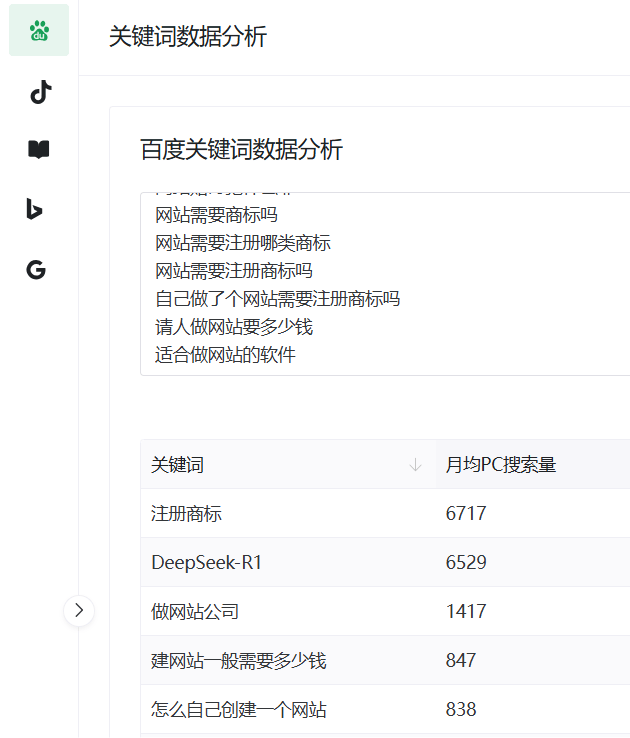Select the line 自己做了个网站需要注册商标吗
Image resolution: width=630 pixels, height=738 pixels.
(x=278, y=299)
